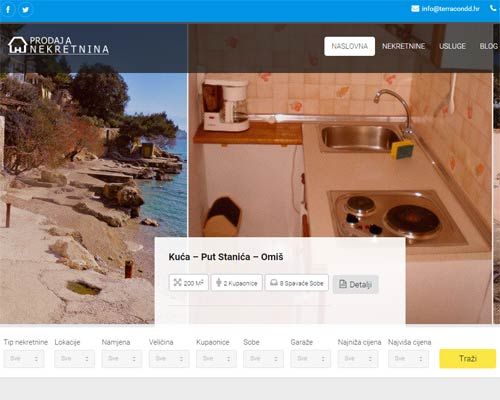The height and width of the screenshot is (400, 500).
Task: Click the Prodaja Nekretnina house logo
Action: click(x=58, y=46)
